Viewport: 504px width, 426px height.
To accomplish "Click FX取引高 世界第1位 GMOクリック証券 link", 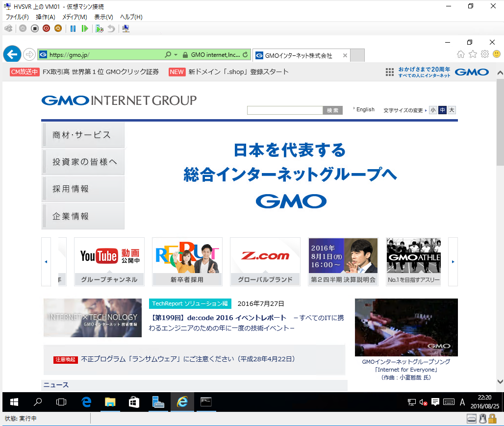I will pos(101,72).
